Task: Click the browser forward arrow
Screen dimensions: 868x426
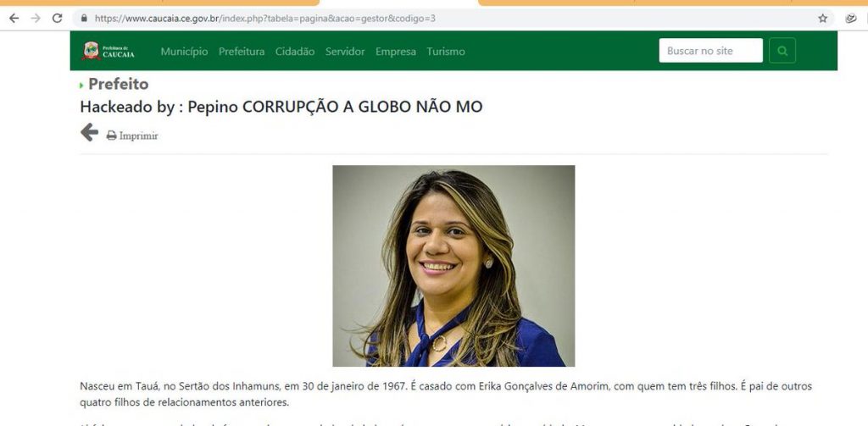Action: tap(36, 19)
